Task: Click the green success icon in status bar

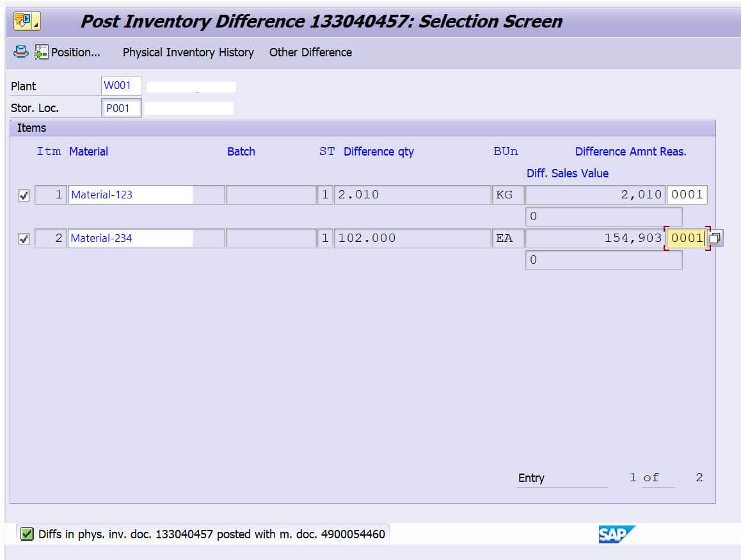Action: (x=27, y=534)
